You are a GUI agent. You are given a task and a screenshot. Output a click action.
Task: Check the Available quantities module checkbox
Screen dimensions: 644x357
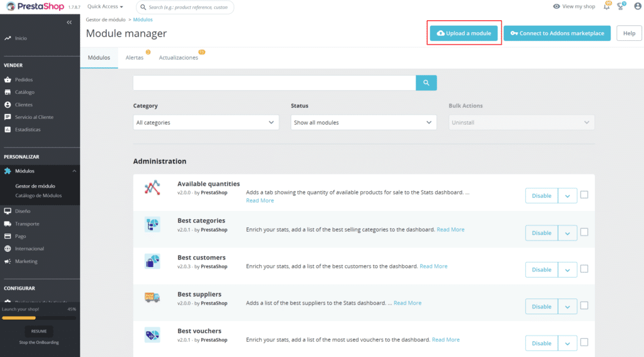[584, 195]
